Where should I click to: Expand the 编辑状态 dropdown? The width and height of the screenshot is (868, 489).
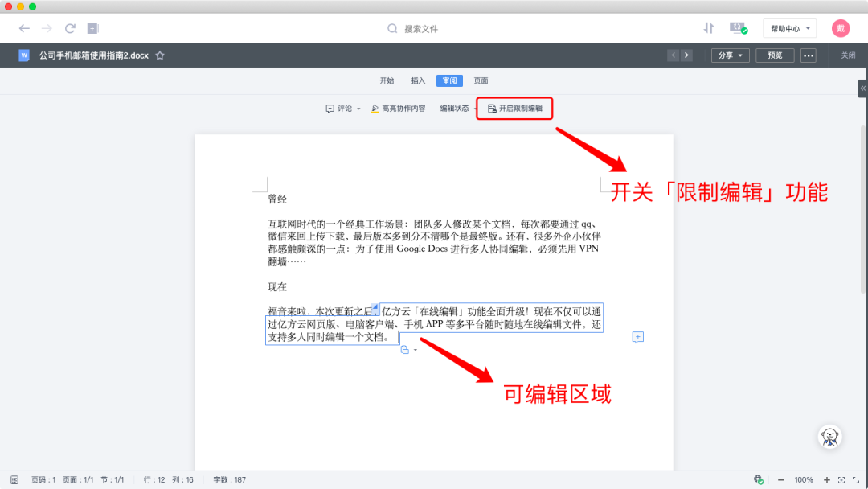453,108
